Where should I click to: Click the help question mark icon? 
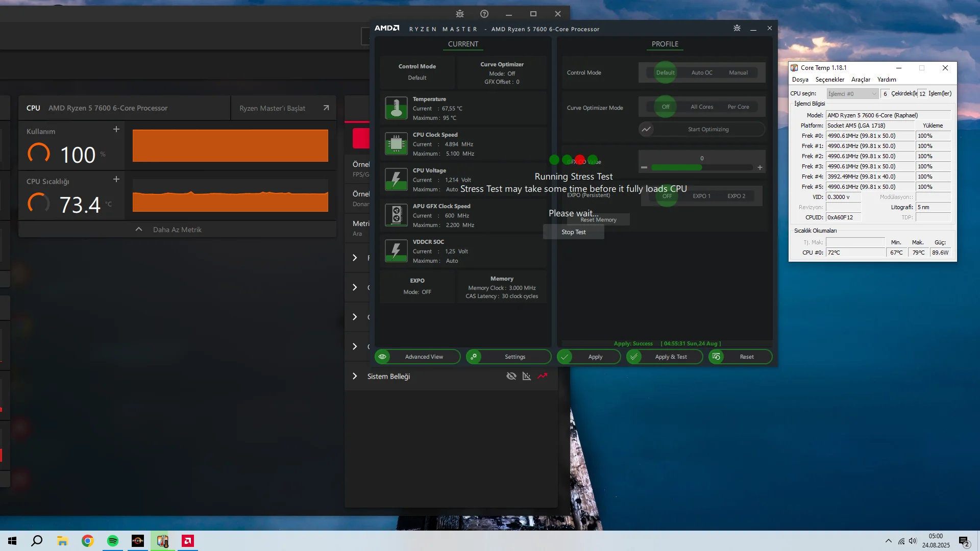[484, 14]
